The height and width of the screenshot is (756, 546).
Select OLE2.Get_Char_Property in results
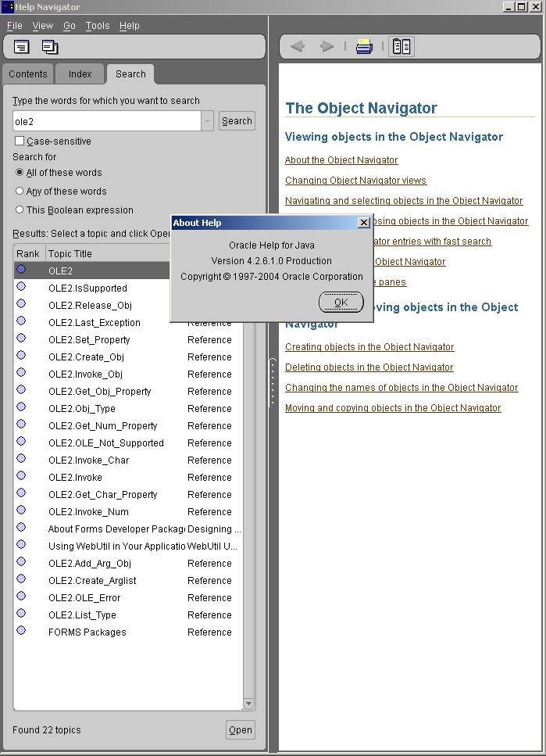pyautogui.click(x=128, y=495)
